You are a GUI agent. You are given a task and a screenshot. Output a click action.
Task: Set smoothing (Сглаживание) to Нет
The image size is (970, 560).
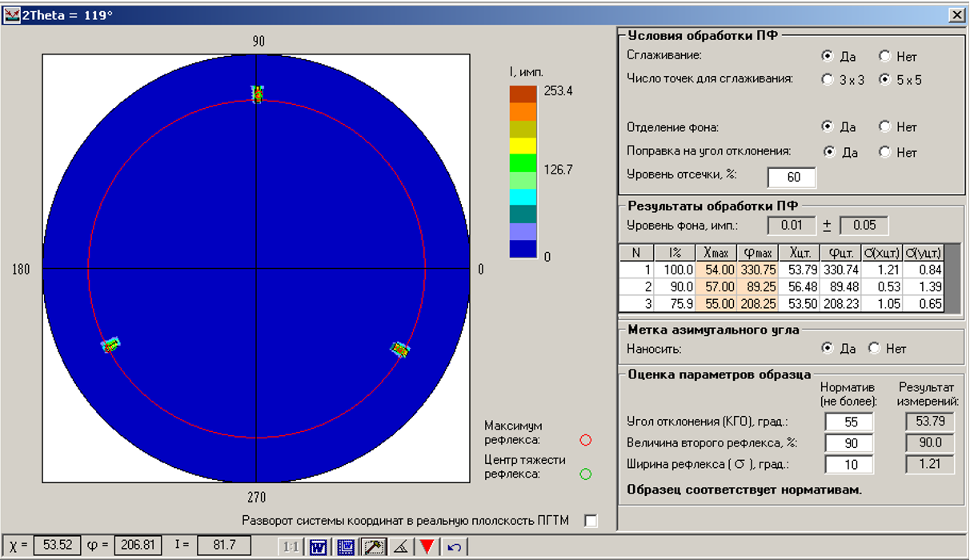click(x=884, y=57)
